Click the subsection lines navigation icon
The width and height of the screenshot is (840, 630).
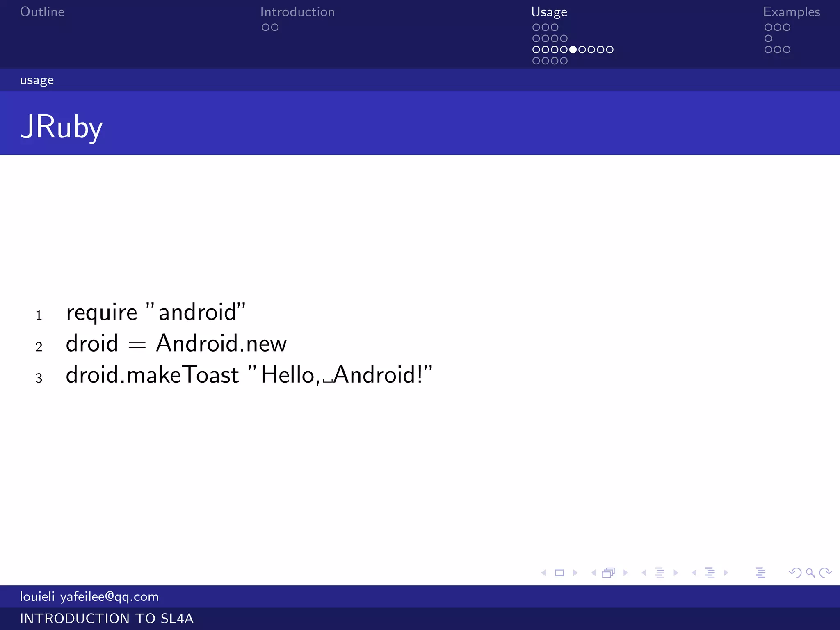tap(660, 573)
